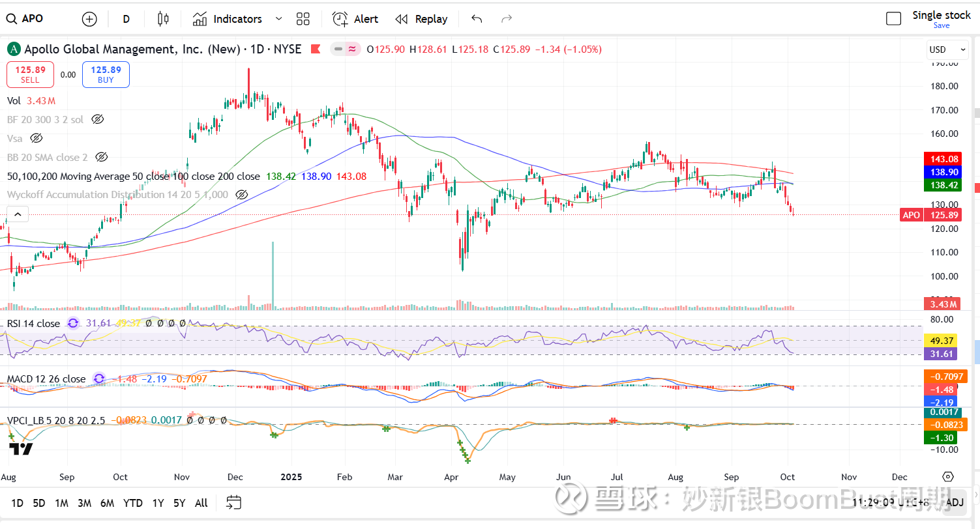Viewport: 980px width, 529px height.
Task: Click the 125.89 BUY button
Action: (106, 74)
